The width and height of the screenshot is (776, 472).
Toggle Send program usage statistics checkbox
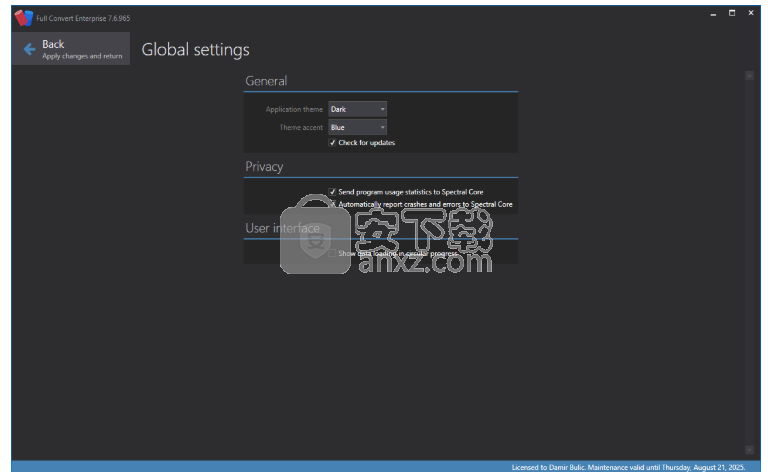tap(333, 192)
